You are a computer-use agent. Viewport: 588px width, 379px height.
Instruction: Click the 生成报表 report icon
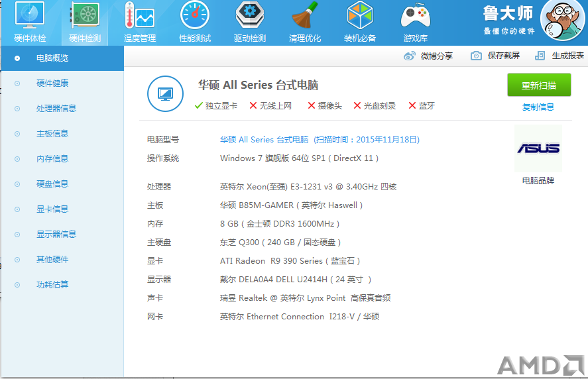pyautogui.click(x=540, y=56)
